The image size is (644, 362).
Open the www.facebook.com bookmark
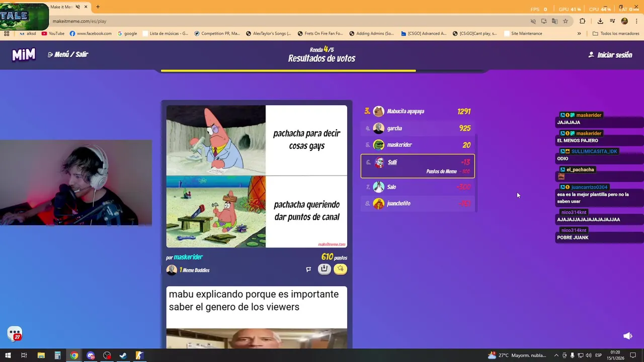[91, 34]
